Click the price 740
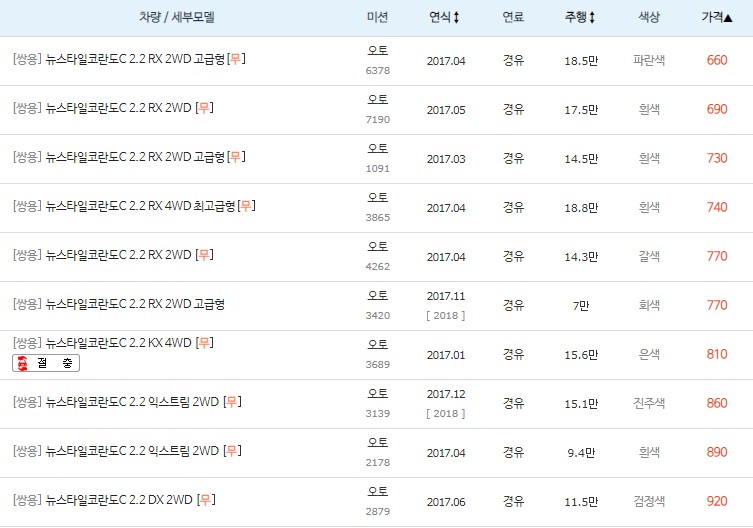Viewport: 753px width, 528px height. coord(717,208)
